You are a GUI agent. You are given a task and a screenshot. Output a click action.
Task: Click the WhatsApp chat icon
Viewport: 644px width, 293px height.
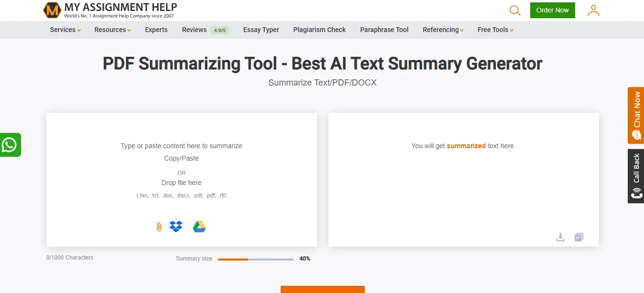(x=10, y=145)
